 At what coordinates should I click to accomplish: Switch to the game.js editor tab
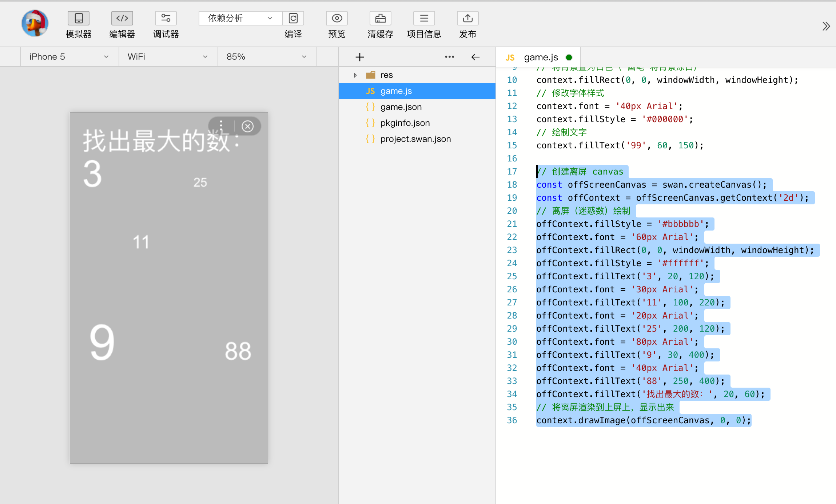point(538,57)
